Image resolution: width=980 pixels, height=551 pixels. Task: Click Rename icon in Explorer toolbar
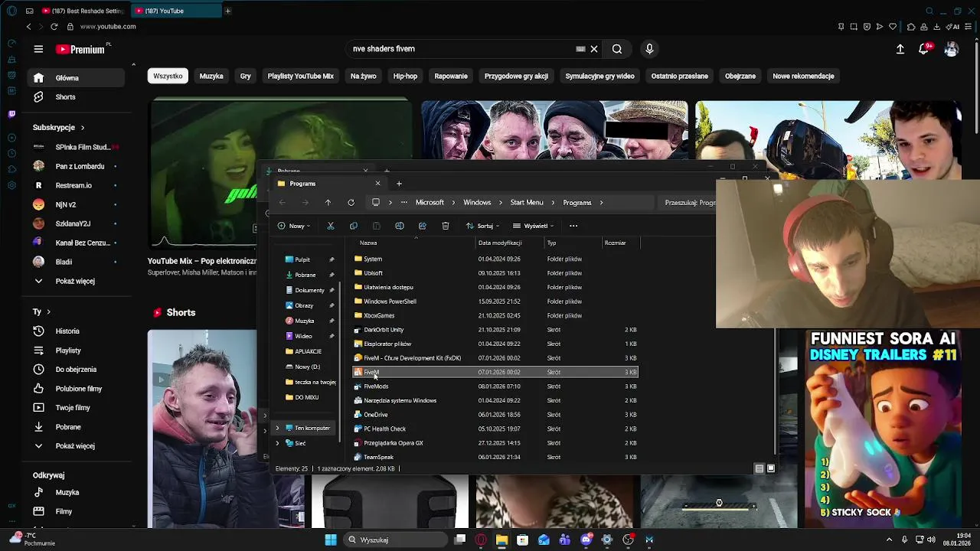tap(399, 226)
